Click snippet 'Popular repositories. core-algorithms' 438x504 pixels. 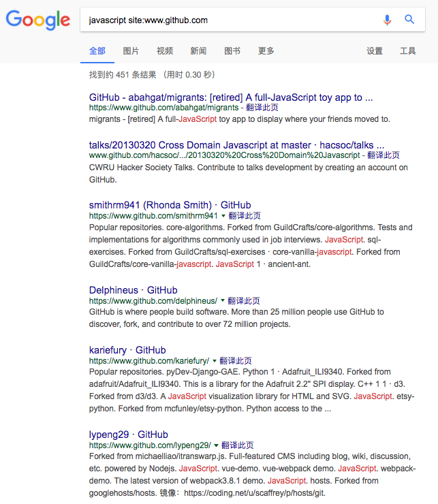157,227
